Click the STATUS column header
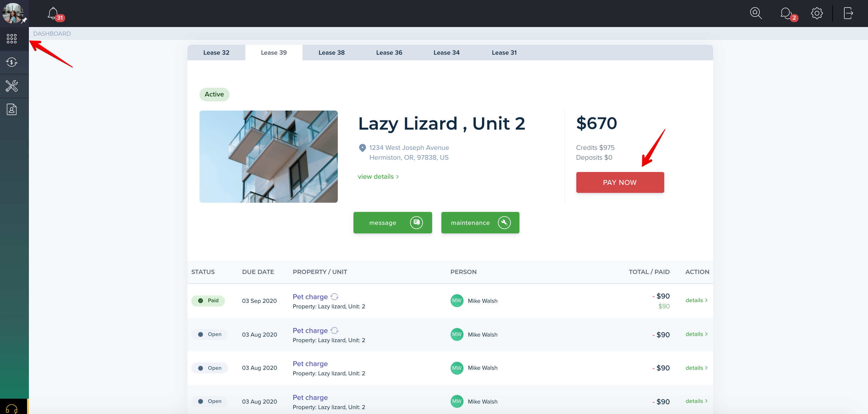 pyautogui.click(x=203, y=272)
